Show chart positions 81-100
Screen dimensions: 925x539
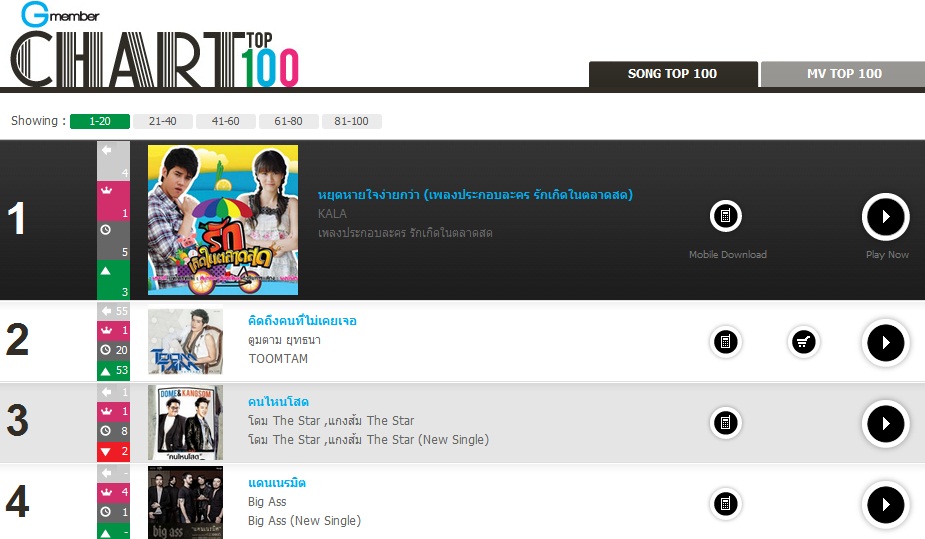point(351,121)
